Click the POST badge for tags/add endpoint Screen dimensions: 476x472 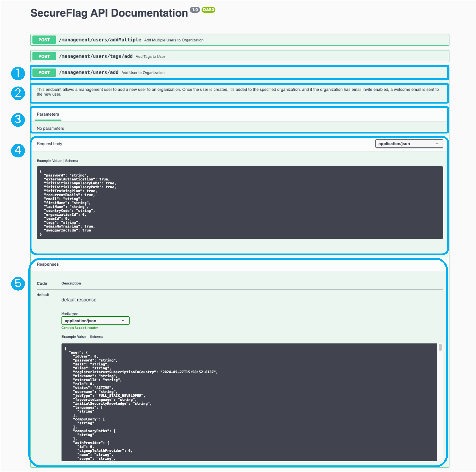[x=44, y=56]
